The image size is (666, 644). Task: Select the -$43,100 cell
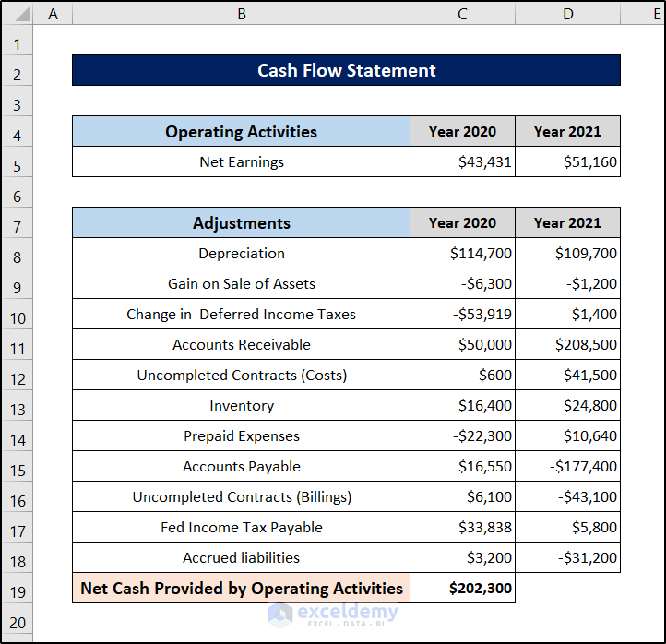coord(568,496)
